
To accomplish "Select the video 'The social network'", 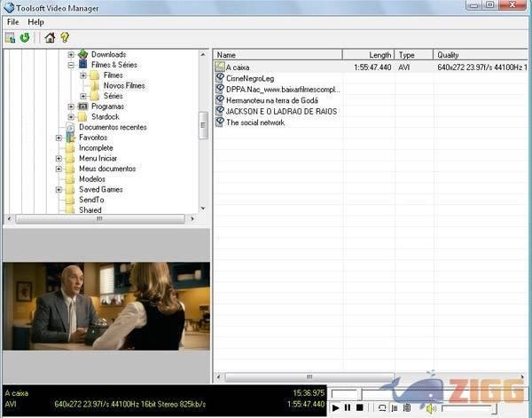I will pos(254,122).
